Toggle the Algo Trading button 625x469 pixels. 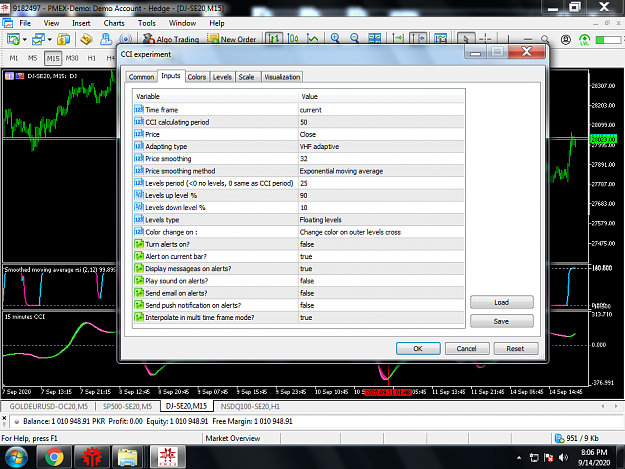[x=171, y=39]
